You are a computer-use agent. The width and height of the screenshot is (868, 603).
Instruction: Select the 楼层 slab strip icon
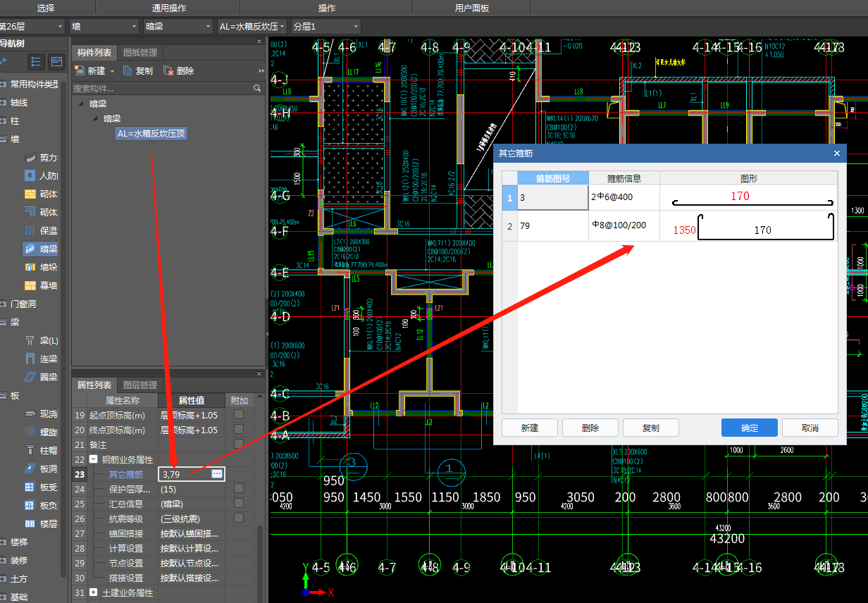click(x=30, y=523)
